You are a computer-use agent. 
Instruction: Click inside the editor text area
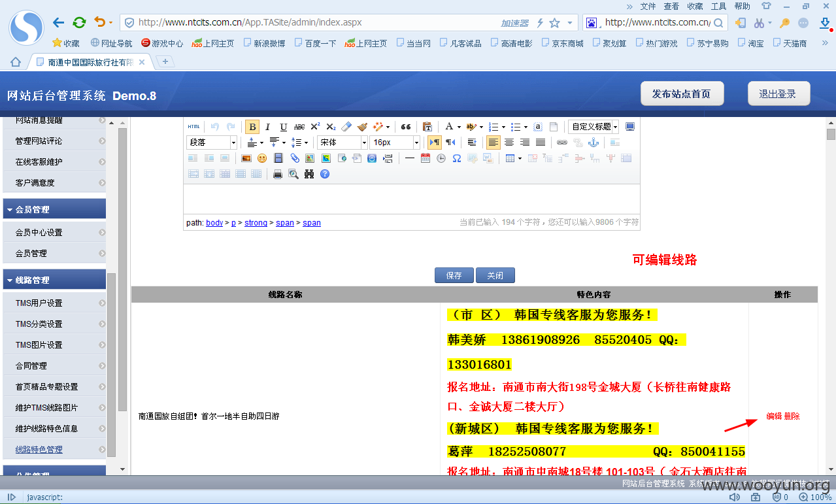click(411, 199)
